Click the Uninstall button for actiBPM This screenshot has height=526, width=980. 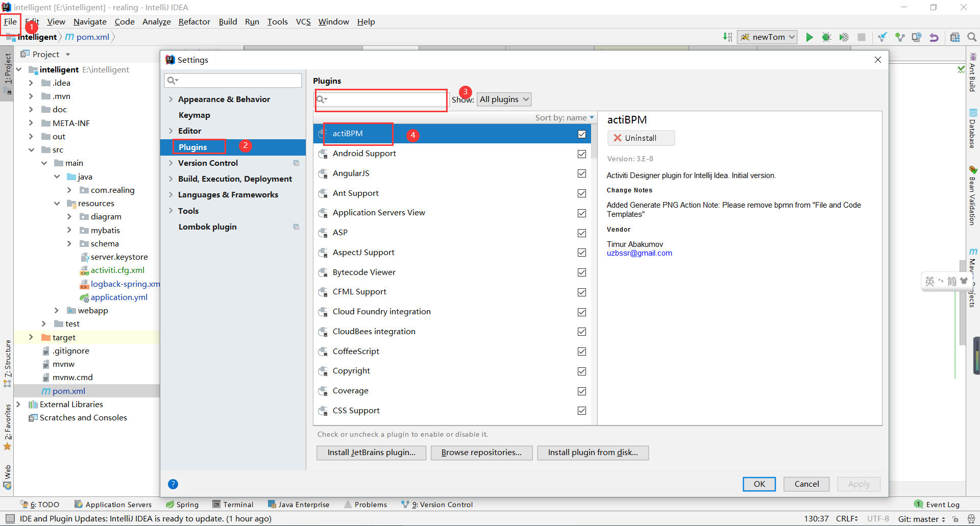tap(641, 138)
